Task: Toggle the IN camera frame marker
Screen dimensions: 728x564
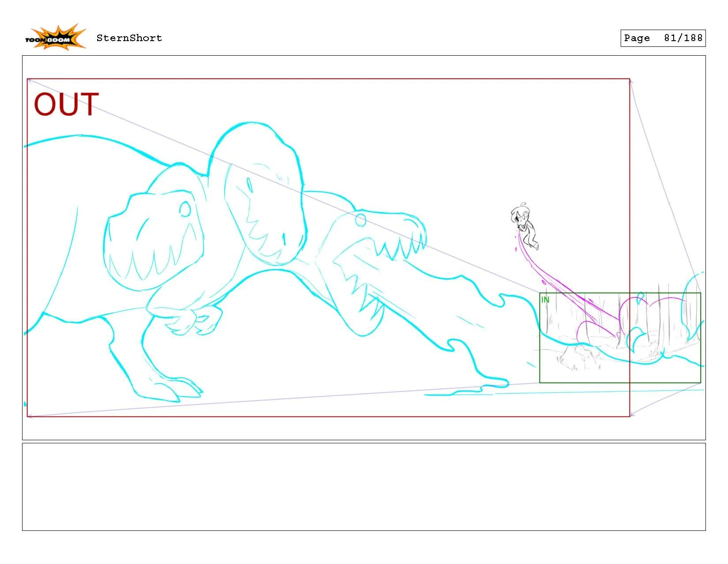Action: pyautogui.click(x=545, y=299)
